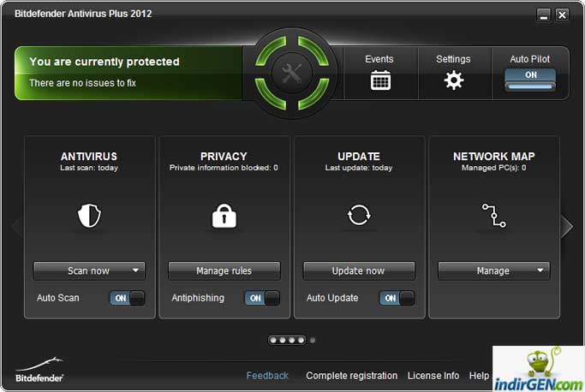
Task: Click 'There are no issues to fix' text
Action: [83, 83]
